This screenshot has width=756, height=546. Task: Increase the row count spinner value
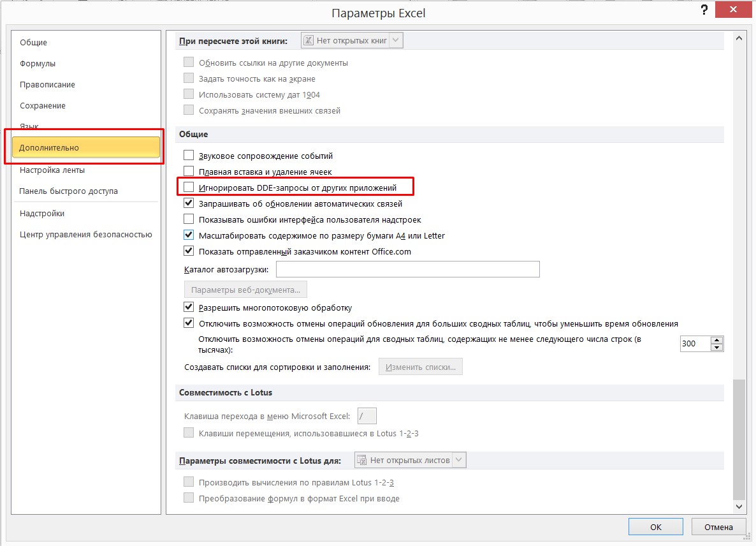[717, 340]
